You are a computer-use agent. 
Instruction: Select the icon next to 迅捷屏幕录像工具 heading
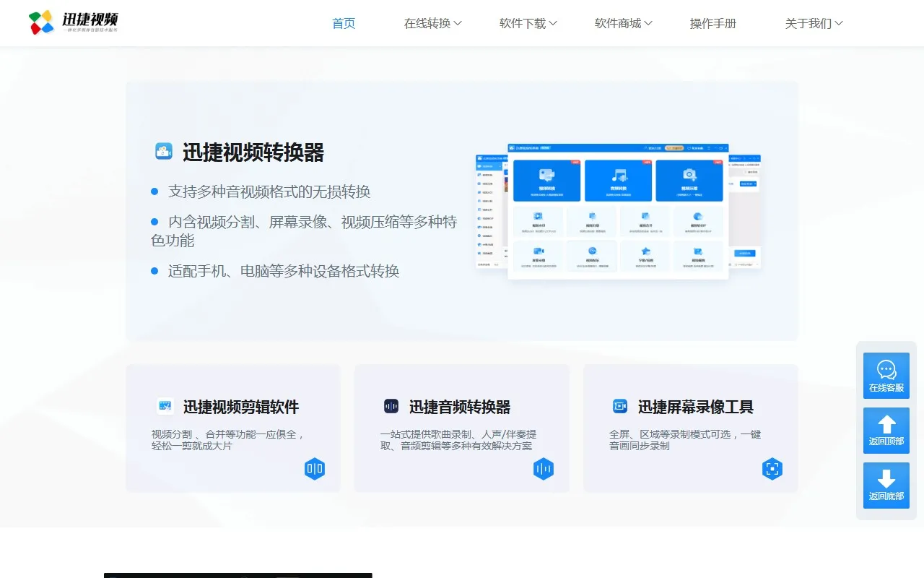click(x=619, y=406)
